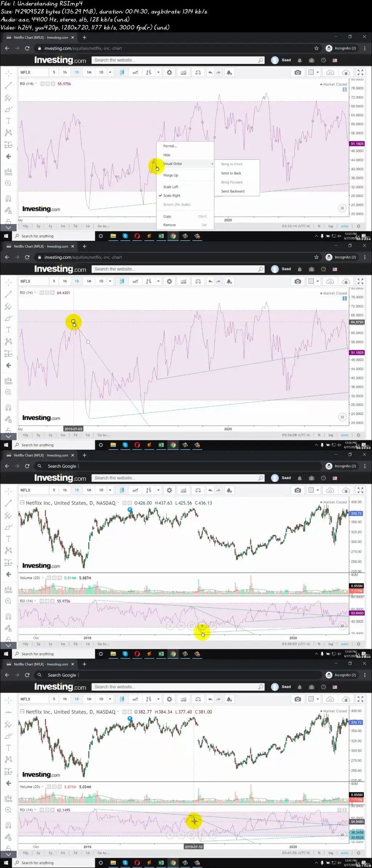Expand Volume (20) legend arrow in third frame
Screen dimensions: 372x868
(x=43, y=578)
